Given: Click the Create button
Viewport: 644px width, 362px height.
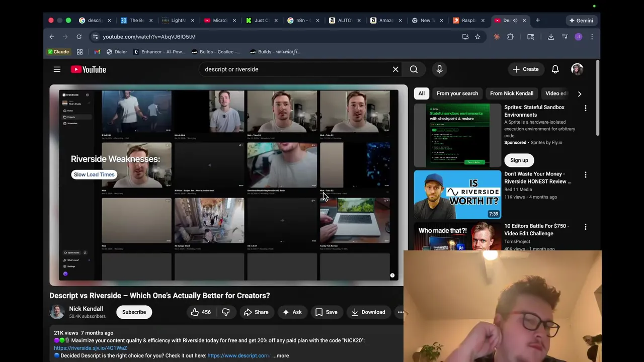Looking at the screenshot, I should click(525, 69).
